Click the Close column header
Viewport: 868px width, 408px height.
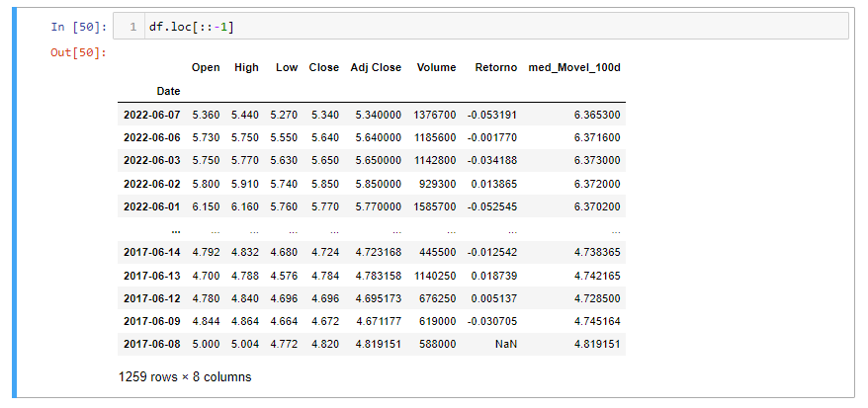323,67
